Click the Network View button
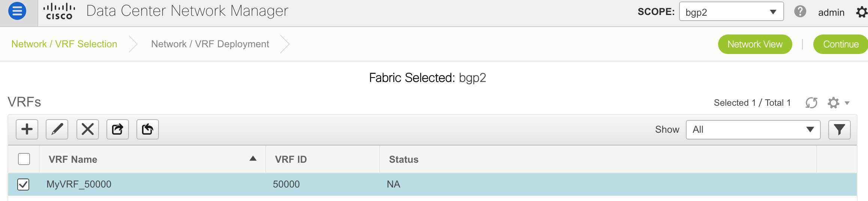This screenshot has width=868, height=201. pos(755,44)
